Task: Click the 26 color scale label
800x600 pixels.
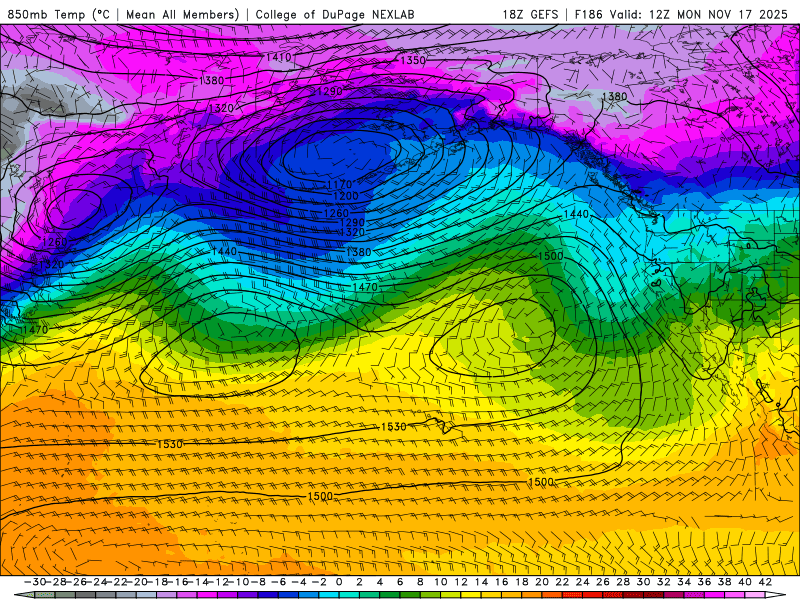Action: [603, 582]
